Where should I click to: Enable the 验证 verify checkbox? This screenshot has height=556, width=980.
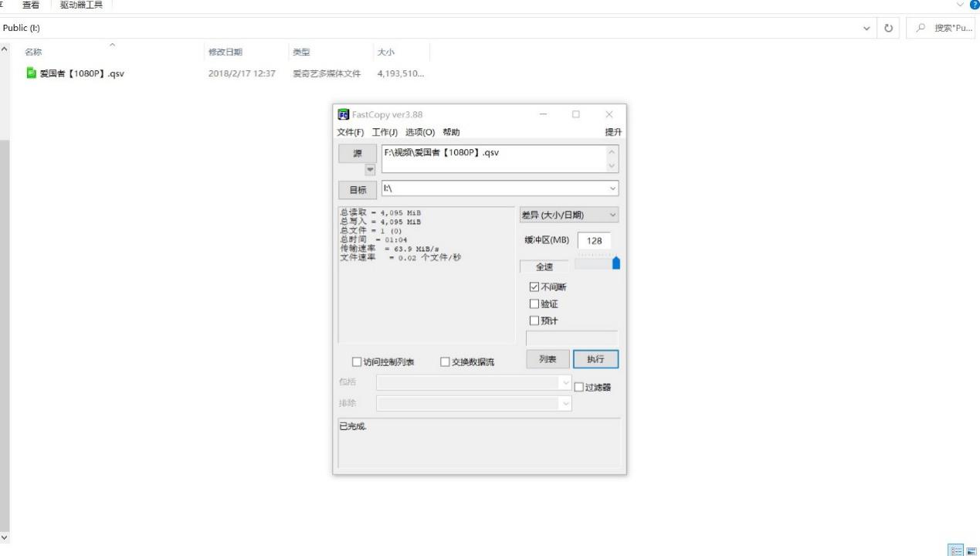pos(534,303)
